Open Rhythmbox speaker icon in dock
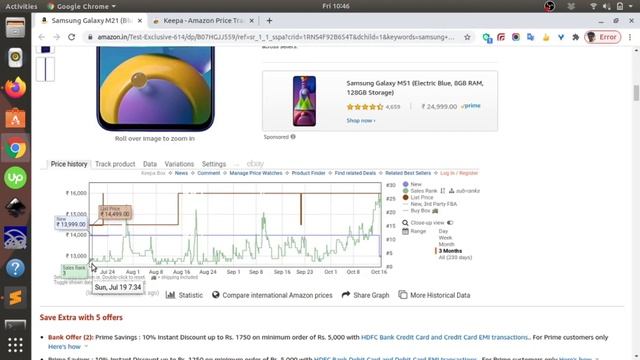 tap(16, 57)
